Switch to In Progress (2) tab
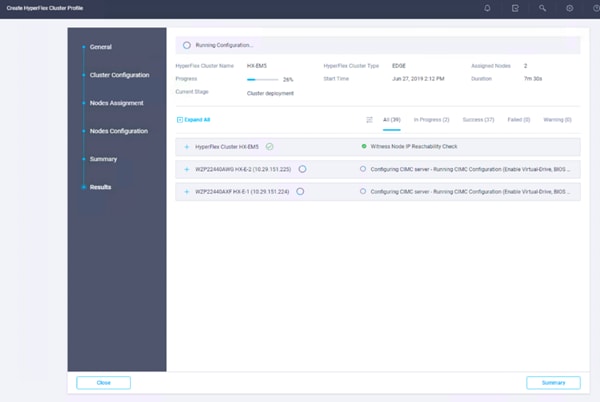This screenshot has height=402, width=600. point(431,120)
